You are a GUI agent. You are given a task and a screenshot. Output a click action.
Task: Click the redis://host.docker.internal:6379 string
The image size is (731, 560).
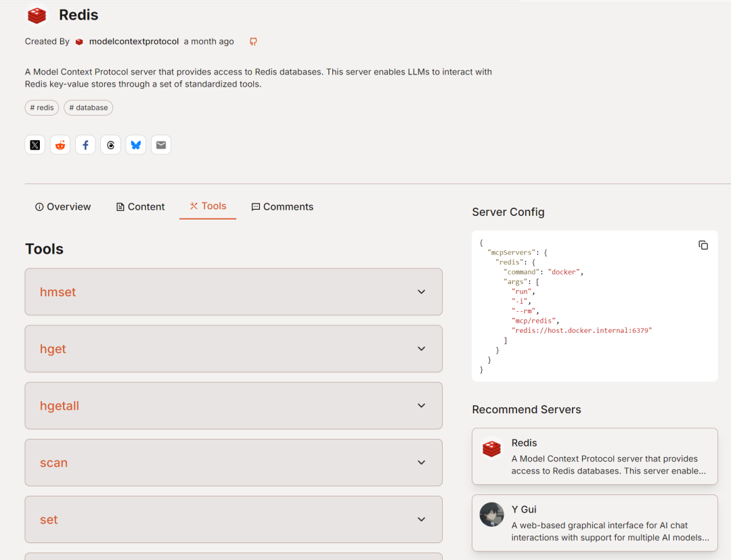tap(581, 330)
